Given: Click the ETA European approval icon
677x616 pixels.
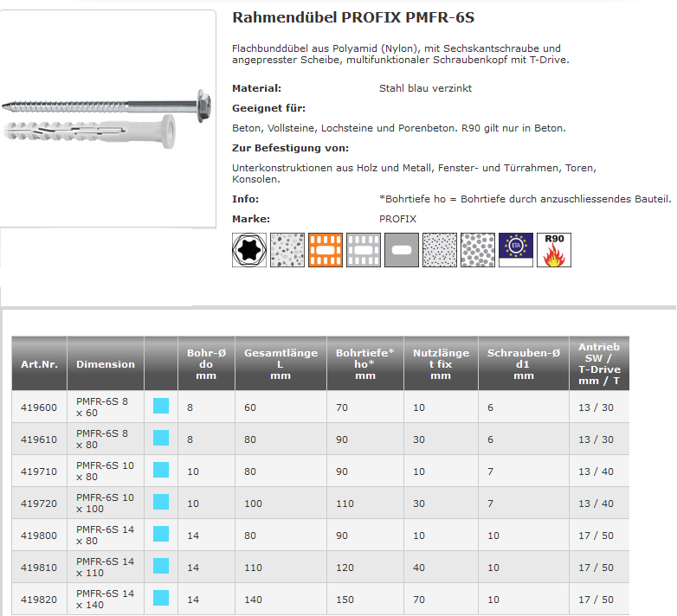Looking at the screenshot, I should [516, 250].
